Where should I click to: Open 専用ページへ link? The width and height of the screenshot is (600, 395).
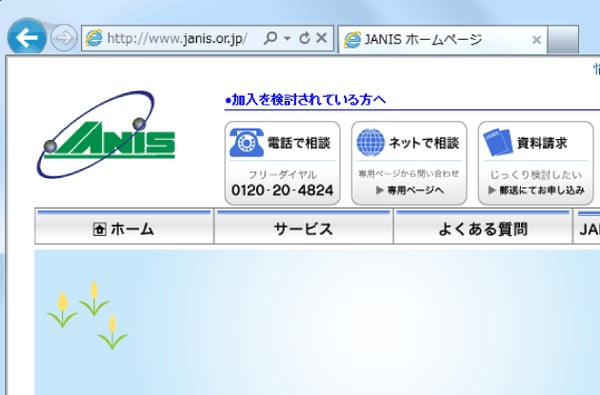pos(410,190)
